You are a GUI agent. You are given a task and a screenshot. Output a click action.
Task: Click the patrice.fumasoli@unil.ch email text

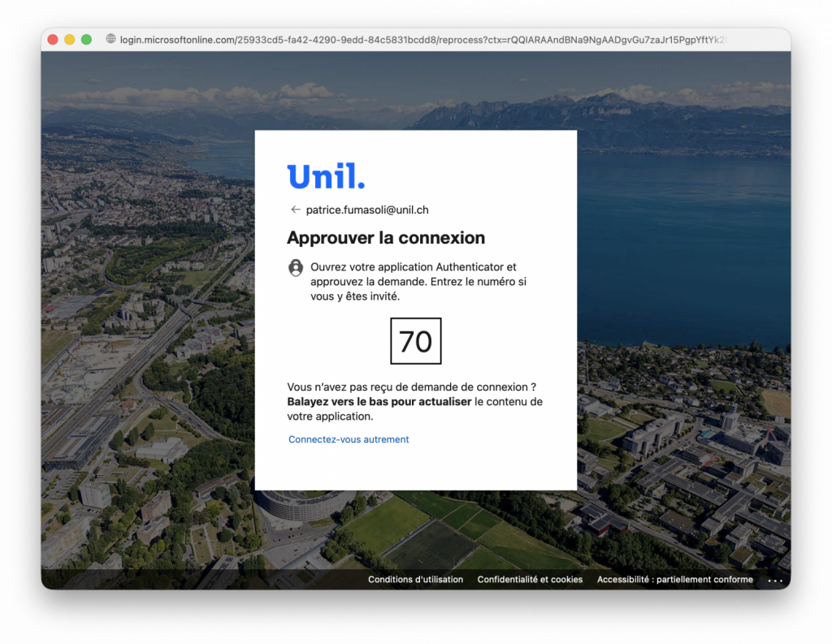coord(367,210)
